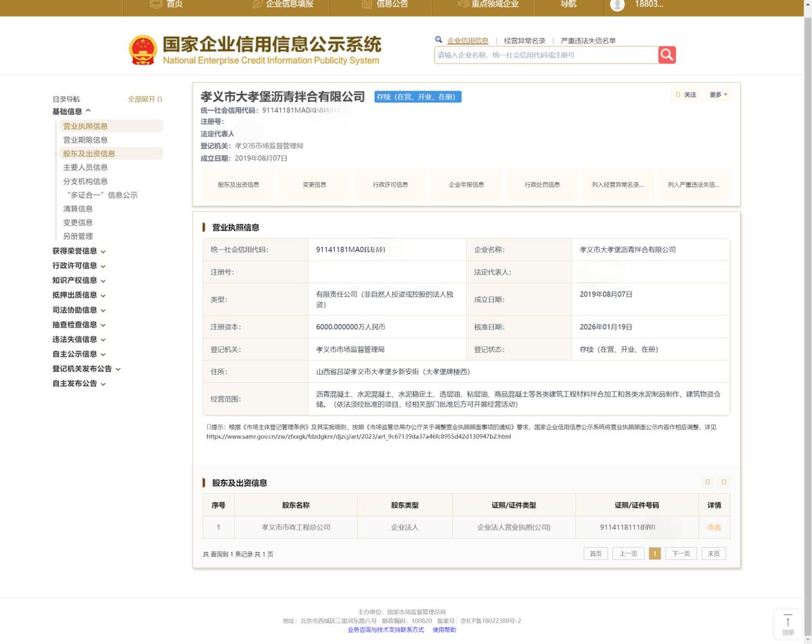The image size is (812, 644).
Task: Click the 列入严重违法失信 shortcut card
Action: 694,184
